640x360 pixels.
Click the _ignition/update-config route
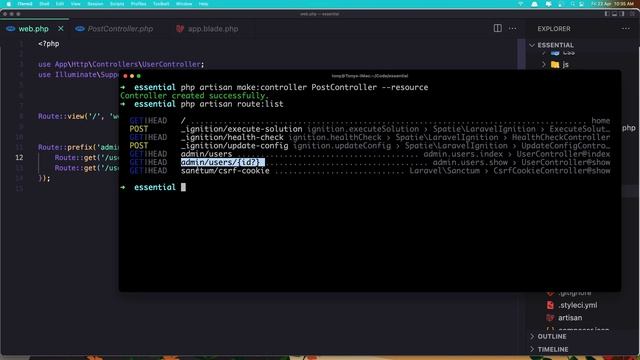pos(235,146)
